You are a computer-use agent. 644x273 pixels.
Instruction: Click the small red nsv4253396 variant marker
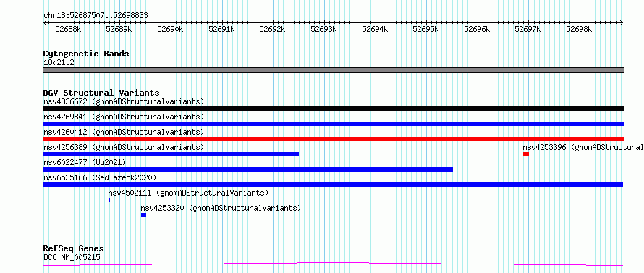pos(526,154)
